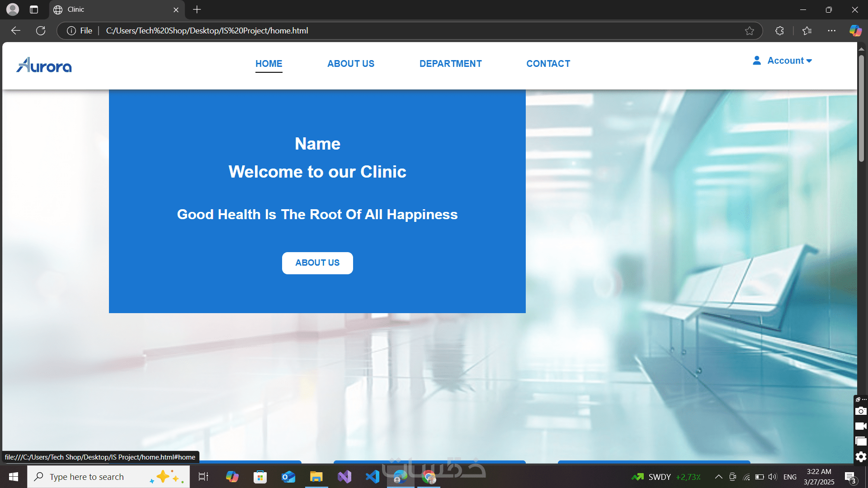Click the browser refresh icon
Screen dimensions: 868x488
(x=41, y=31)
